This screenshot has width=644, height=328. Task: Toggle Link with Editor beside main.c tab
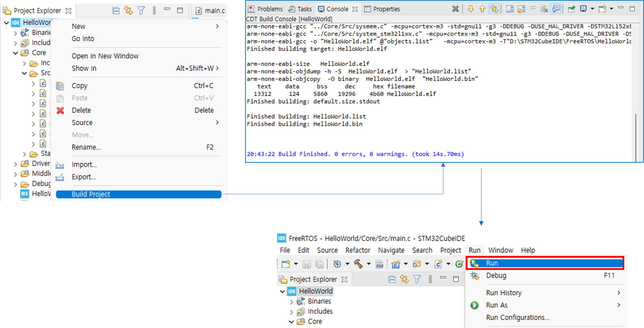(128, 11)
